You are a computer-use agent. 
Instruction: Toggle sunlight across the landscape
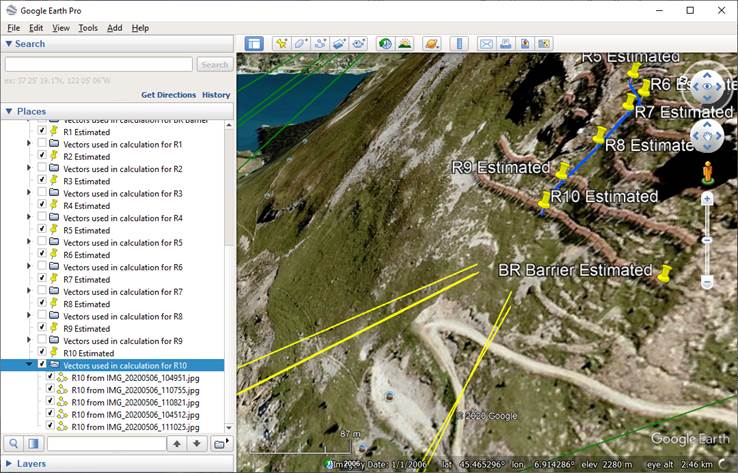(405, 44)
